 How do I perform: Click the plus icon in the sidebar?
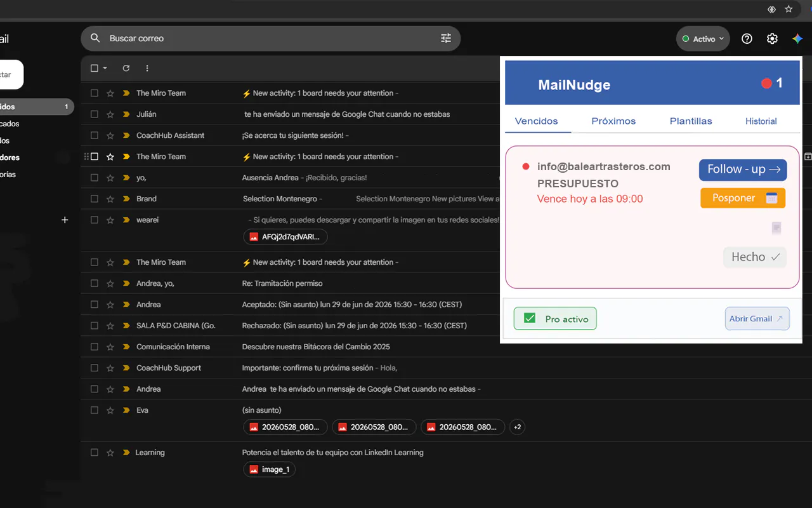pos(64,220)
